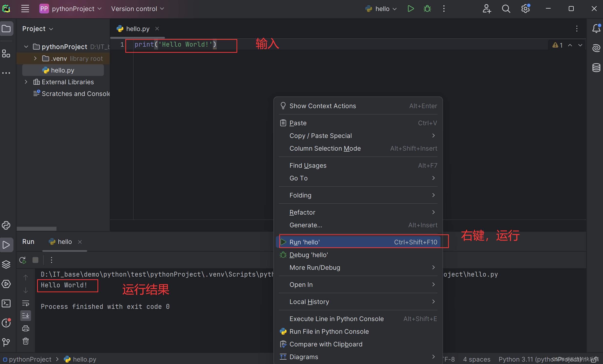Click the Project panel horizontal scrollbar
The image size is (603, 364).
click(36, 229)
